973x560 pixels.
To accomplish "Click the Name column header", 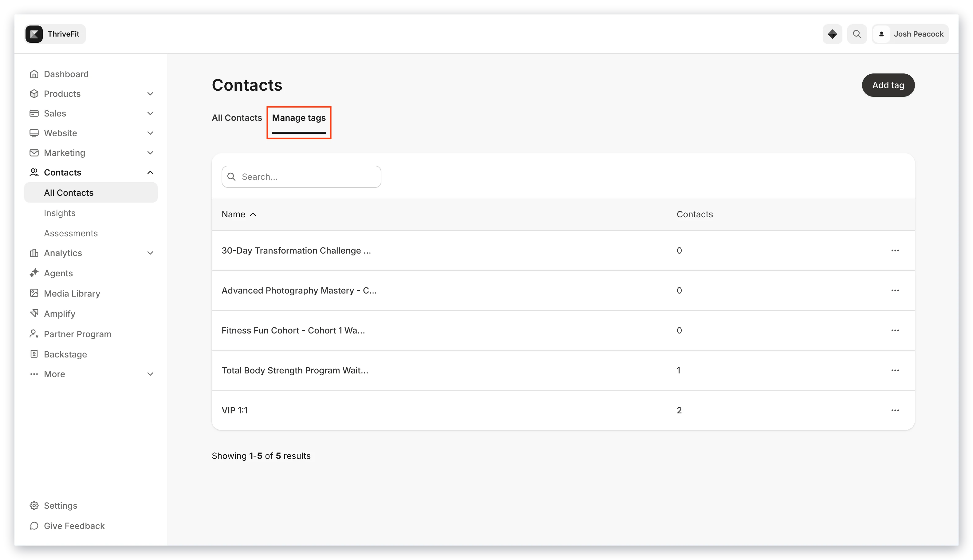I will coord(233,214).
